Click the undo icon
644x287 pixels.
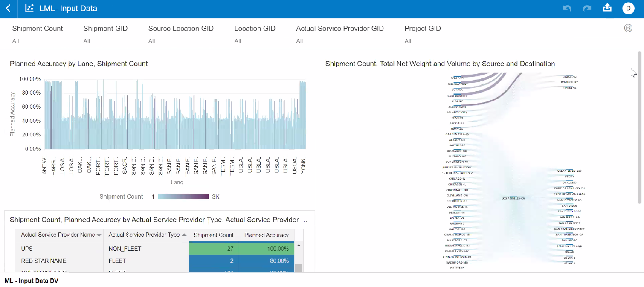567,9
